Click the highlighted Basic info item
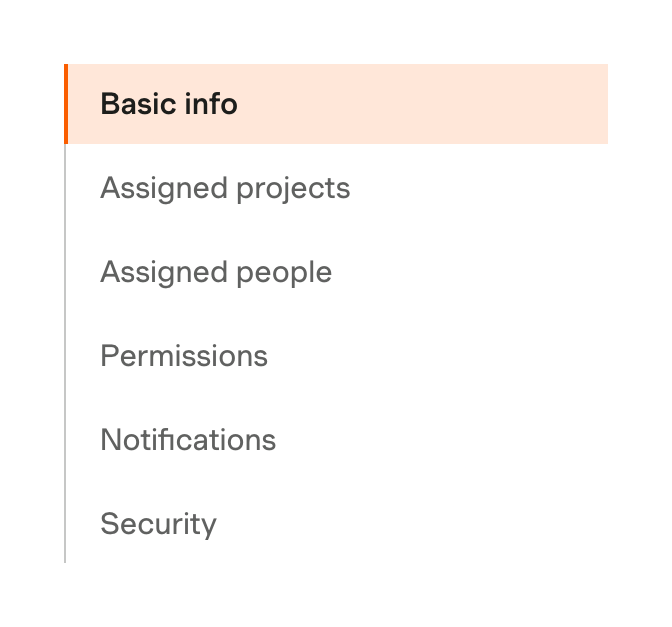This screenshot has height=627, width=672. click(x=336, y=104)
